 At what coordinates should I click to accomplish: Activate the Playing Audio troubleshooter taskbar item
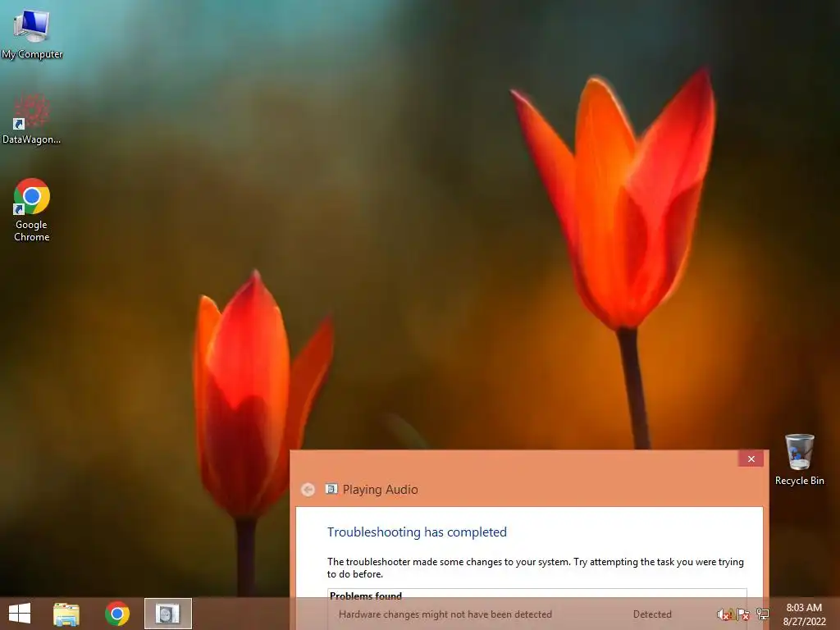(167, 614)
